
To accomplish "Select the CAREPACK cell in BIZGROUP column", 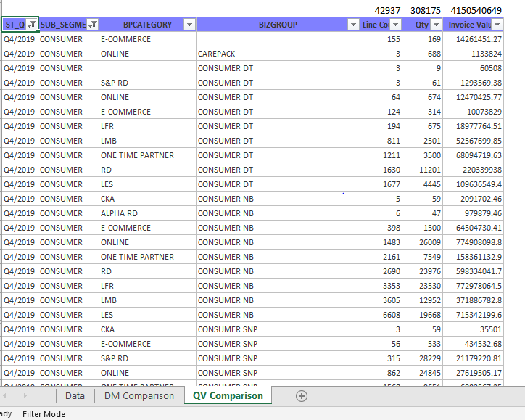I will pyautogui.click(x=278, y=54).
